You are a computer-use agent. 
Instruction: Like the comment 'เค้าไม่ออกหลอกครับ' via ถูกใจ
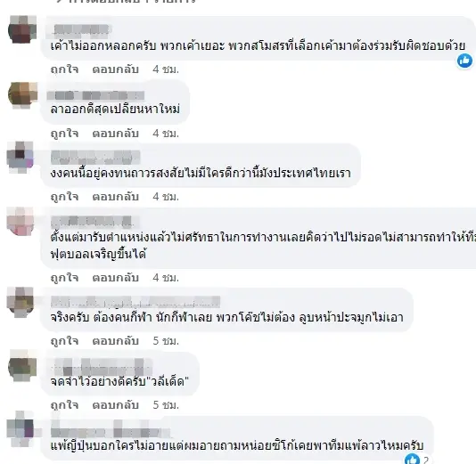(x=64, y=69)
